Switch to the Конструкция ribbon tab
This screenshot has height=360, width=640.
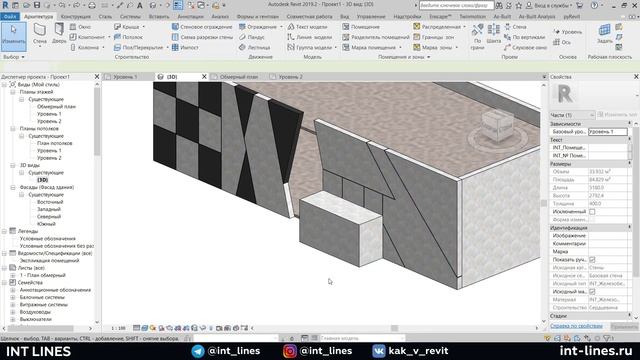tap(76, 16)
